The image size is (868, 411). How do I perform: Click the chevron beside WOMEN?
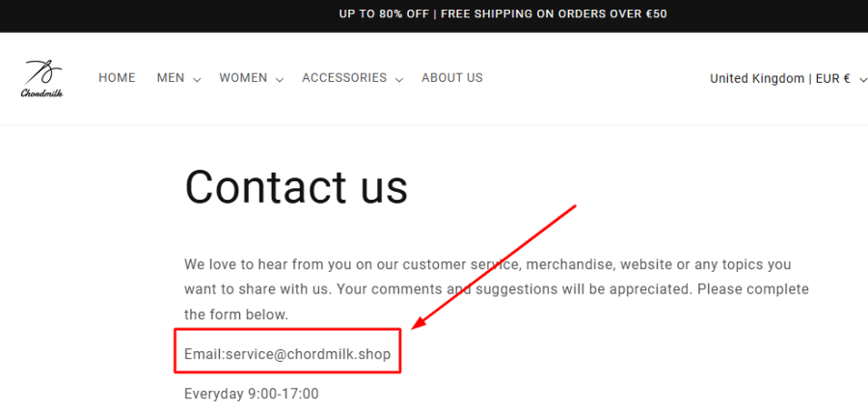(280, 79)
